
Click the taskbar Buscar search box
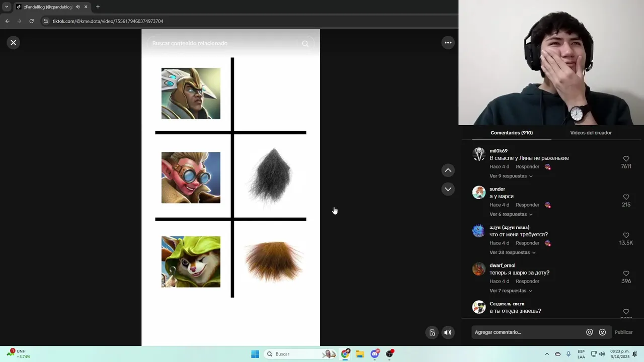300,354
